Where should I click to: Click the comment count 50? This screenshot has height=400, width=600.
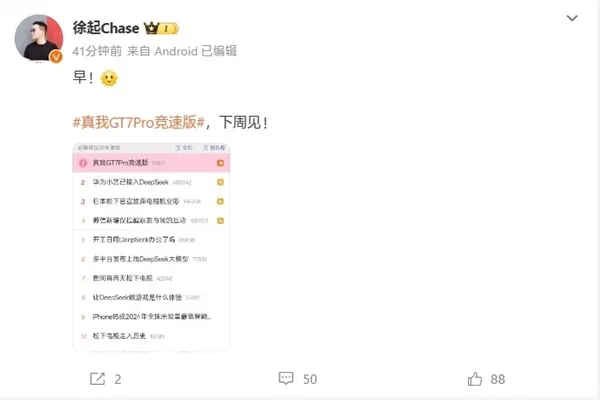tap(310, 379)
